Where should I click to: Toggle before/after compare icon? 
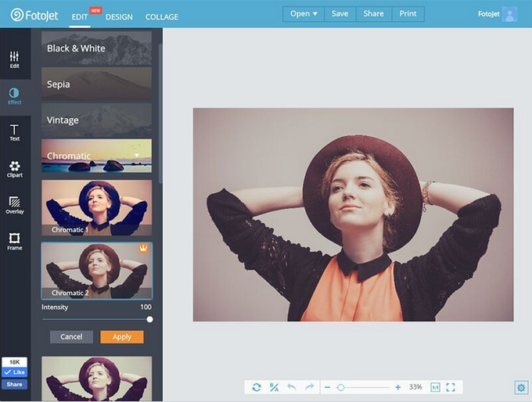(x=274, y=387)
